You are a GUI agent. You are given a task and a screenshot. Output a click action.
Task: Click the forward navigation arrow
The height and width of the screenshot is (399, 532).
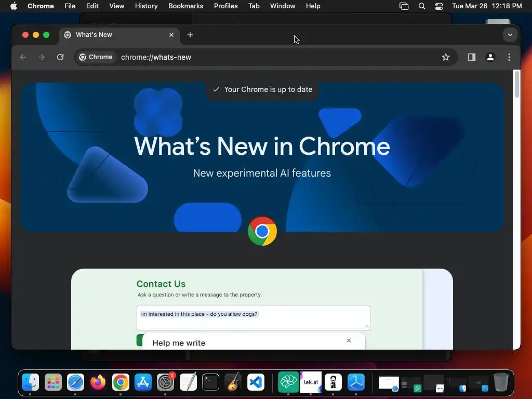click(42, 57)
